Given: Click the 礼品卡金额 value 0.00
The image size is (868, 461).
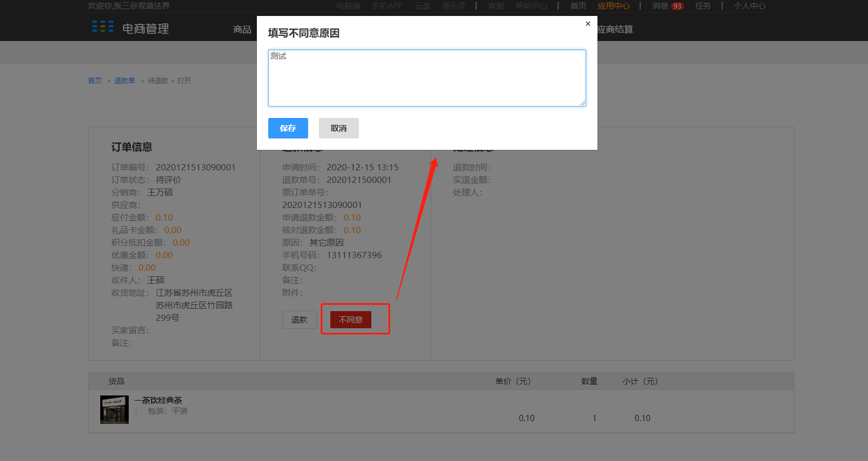Looking at the screenshot, I should click(x=173, y=230).
